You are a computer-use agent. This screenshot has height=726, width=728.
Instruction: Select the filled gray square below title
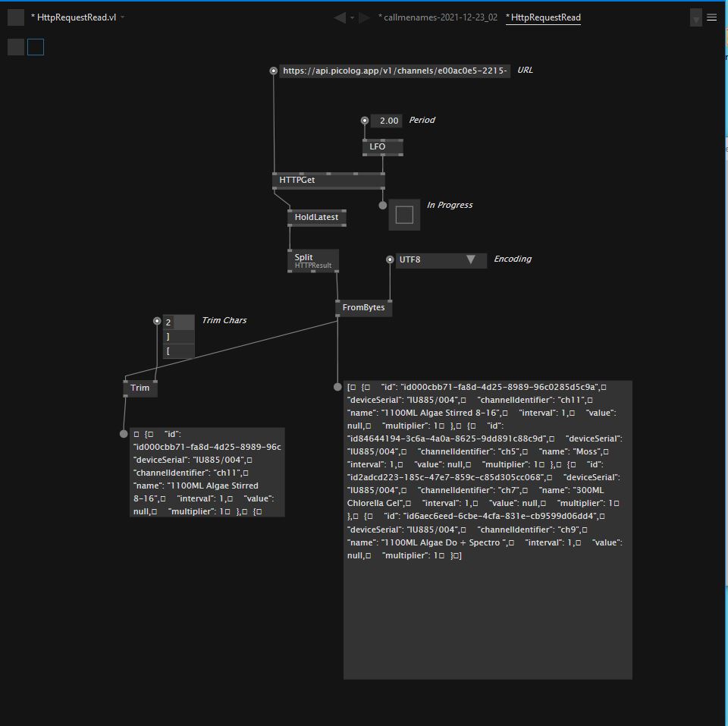[x=16, y=47]
